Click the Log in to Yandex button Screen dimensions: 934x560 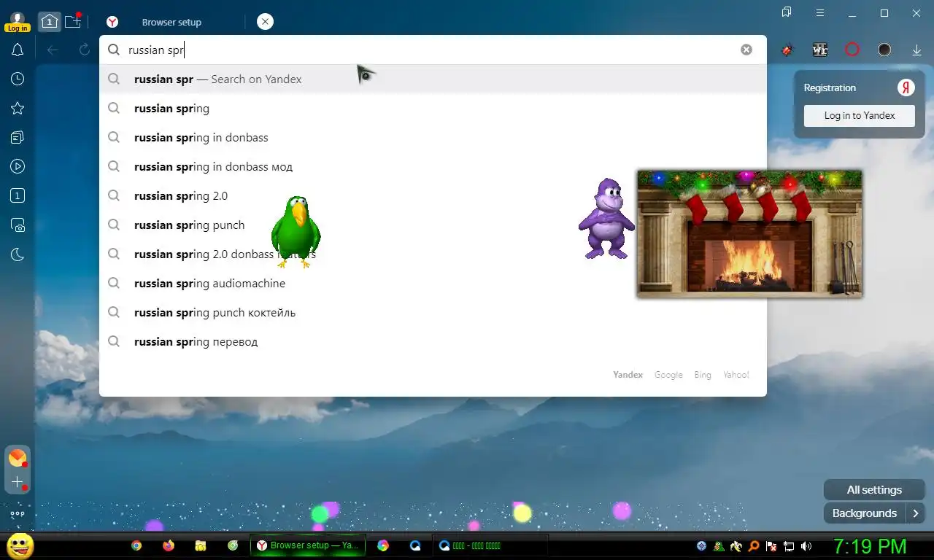click(x=860, y=115)
